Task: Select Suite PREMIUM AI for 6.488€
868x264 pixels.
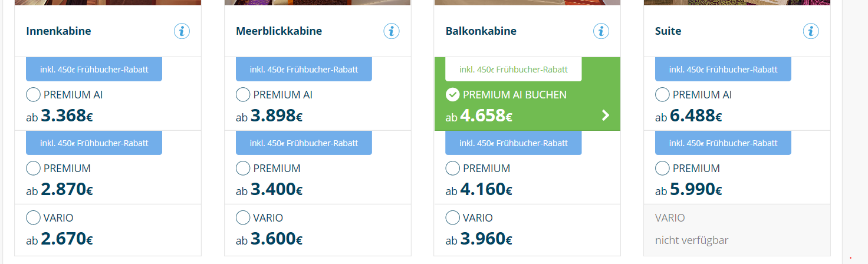Action: (x=662, y=95)
